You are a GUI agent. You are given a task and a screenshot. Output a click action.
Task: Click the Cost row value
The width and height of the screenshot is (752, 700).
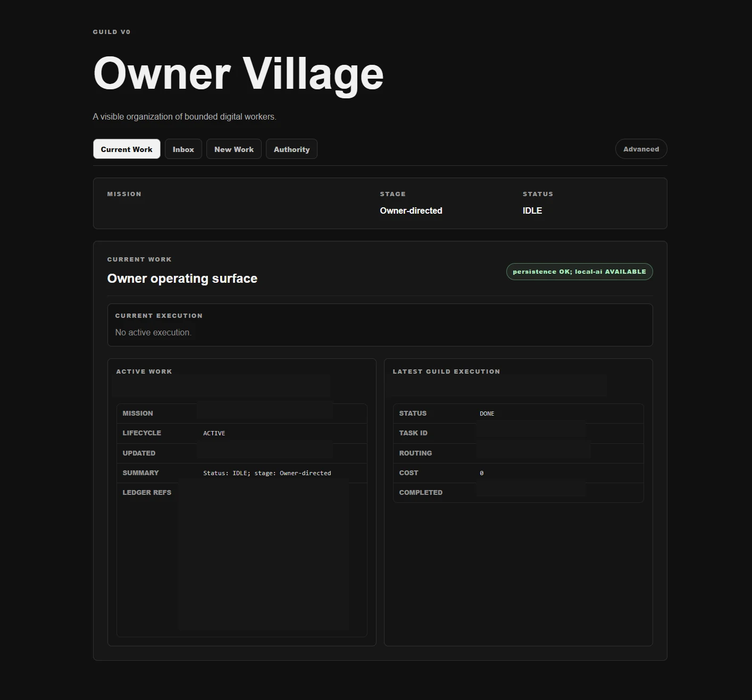(482, 473)
